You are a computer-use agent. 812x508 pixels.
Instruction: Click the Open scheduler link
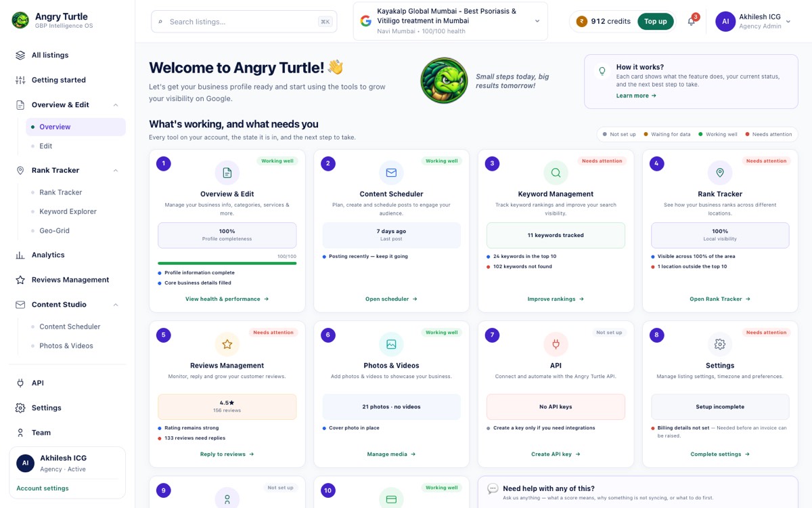391,299
